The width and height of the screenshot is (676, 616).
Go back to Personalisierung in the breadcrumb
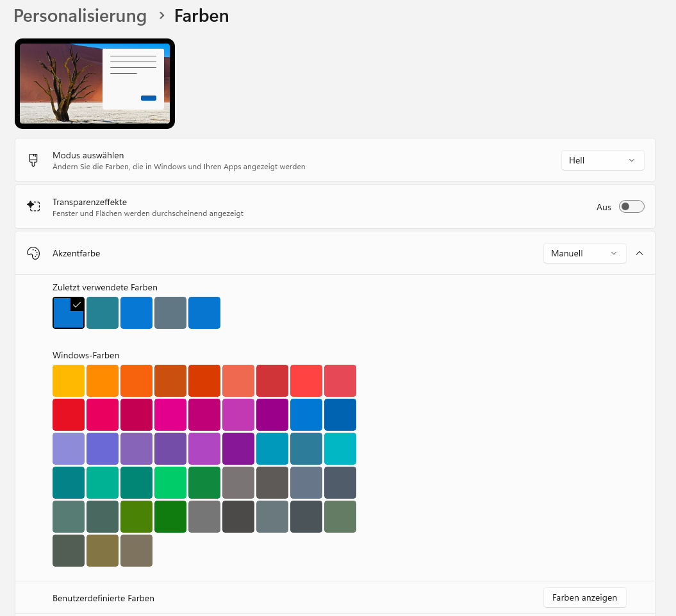(80, 16)
